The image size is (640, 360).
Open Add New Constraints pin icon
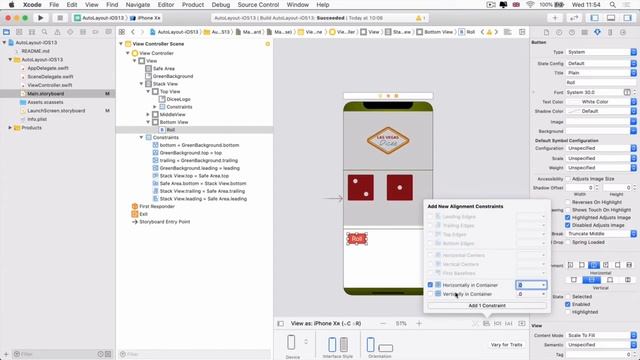498,324
